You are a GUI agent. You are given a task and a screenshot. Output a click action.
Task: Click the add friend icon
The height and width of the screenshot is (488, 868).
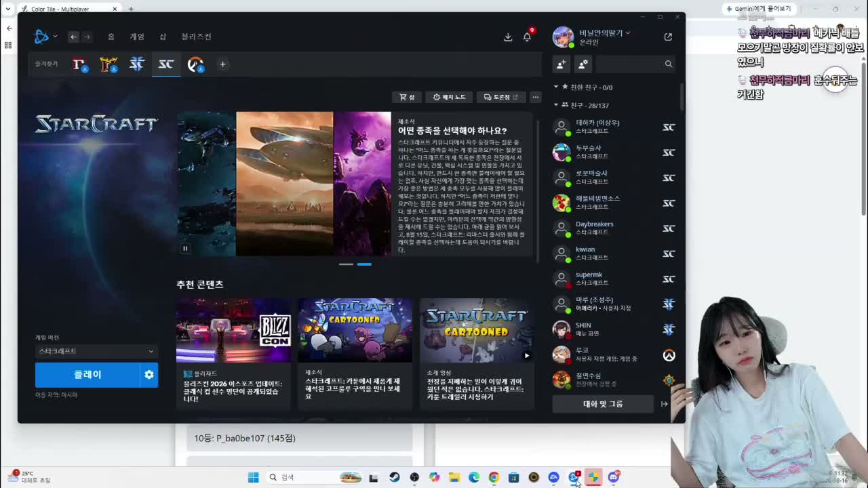(x=561, y=64)
